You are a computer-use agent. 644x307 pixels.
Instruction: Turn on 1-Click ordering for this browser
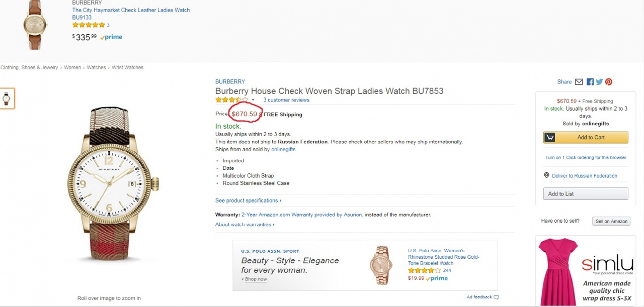[586, 157]
